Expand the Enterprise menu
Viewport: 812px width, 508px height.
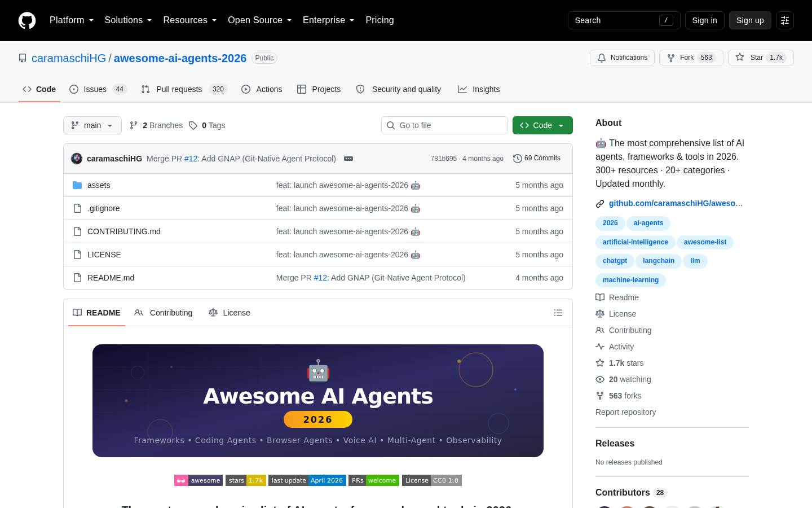[x=329, y=20]
